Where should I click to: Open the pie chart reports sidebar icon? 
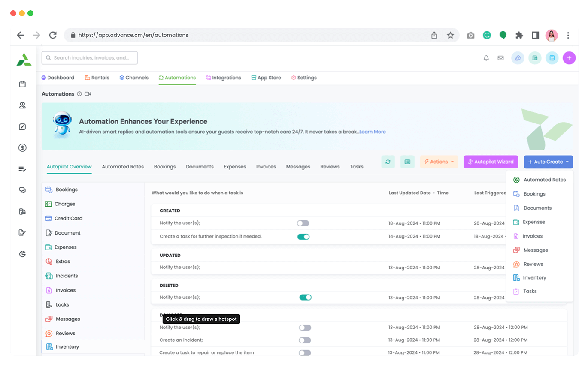22,254
